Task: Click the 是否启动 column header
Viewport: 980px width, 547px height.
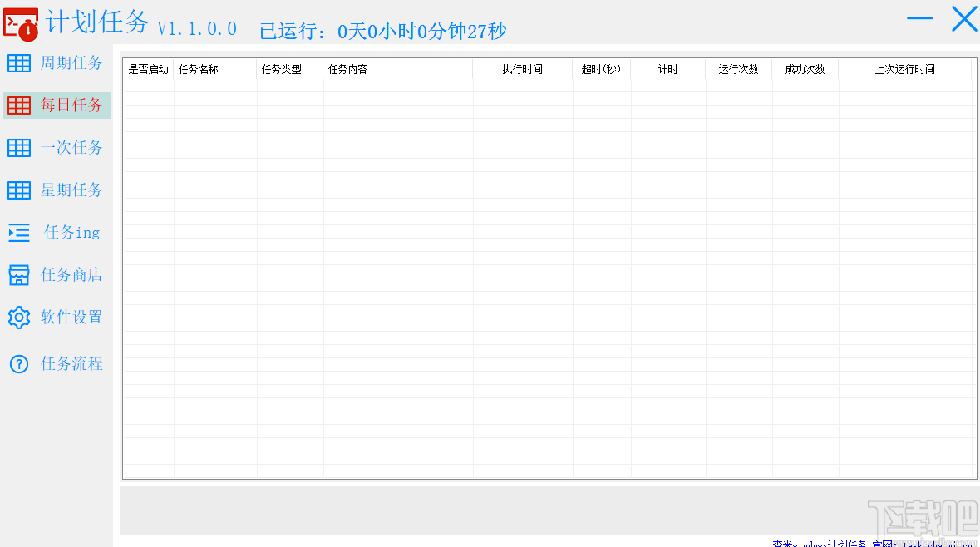Action: pyautogui.click(x=146, y=70)
